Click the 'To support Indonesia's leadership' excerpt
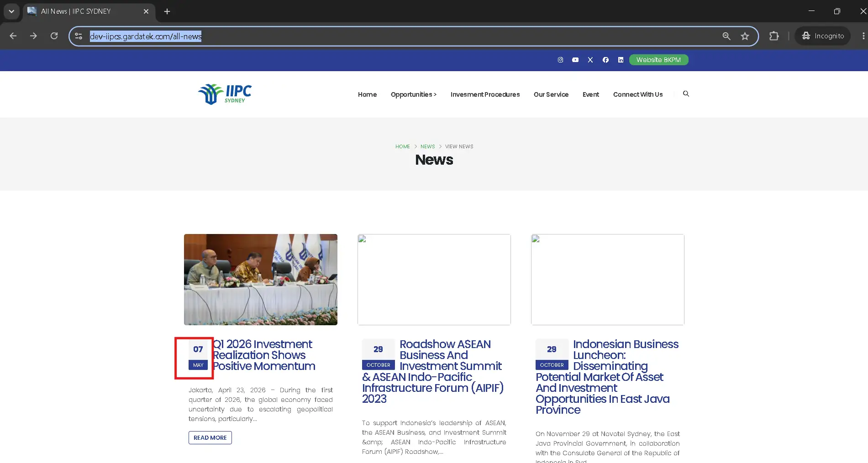The image size is (868, 463). coord(434,437)
